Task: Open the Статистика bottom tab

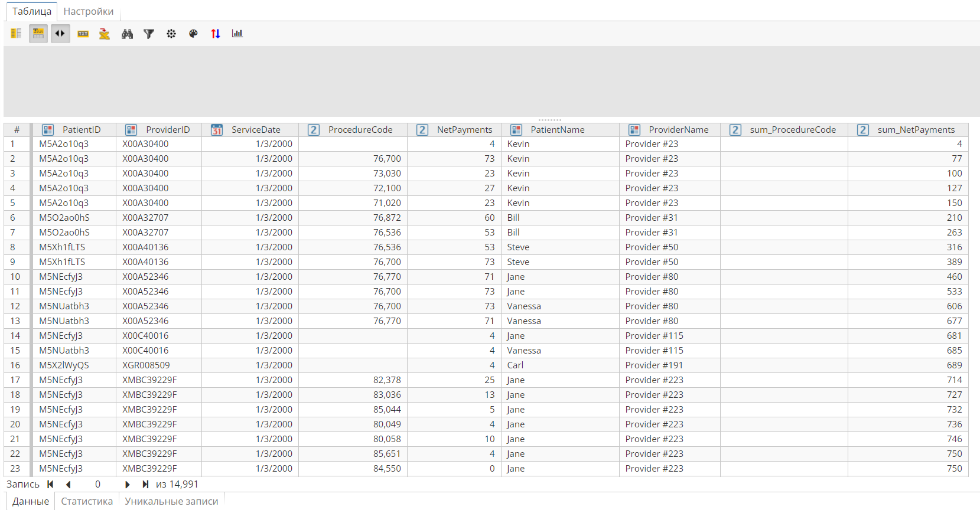Action: (x=87, y=501)
